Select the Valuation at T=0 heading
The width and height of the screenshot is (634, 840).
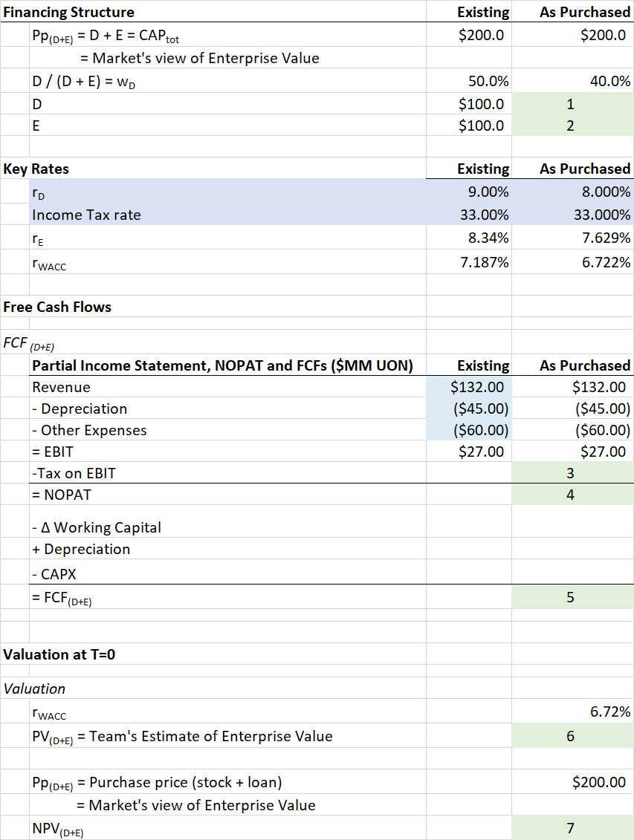(59, 654)
